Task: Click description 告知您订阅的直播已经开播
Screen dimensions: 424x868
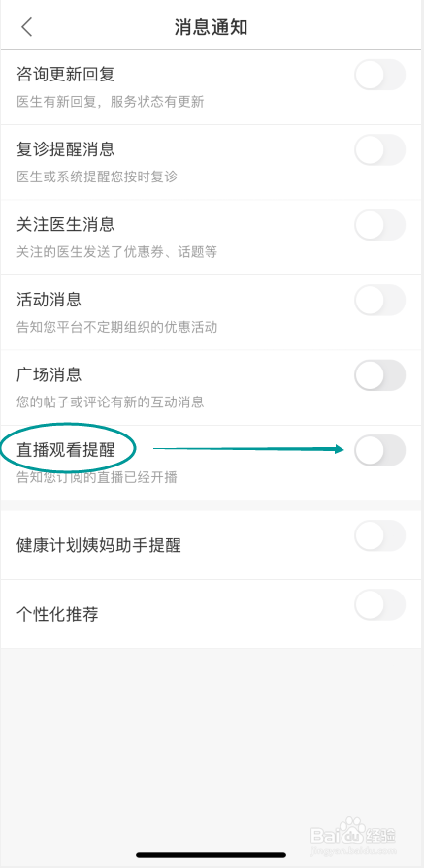Action: (x=97, y=477)
